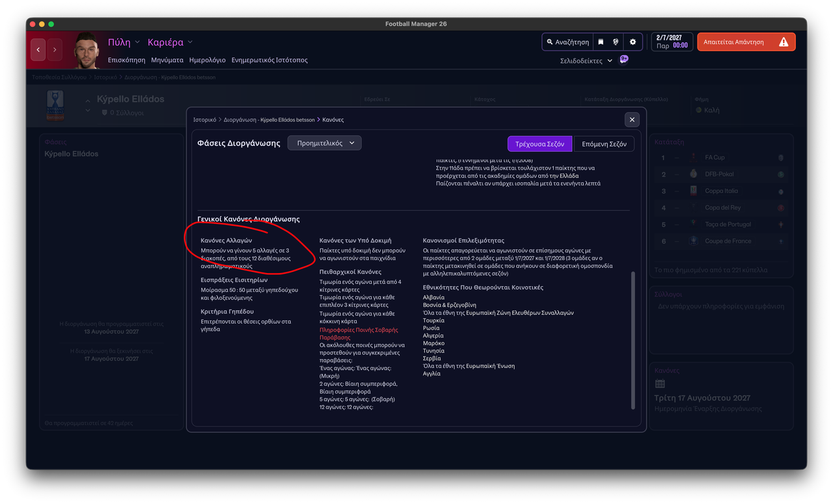The height and width of the screenshot is (504, 833).
Task: Close the rules dialog with X
Action: click(631, 120)
